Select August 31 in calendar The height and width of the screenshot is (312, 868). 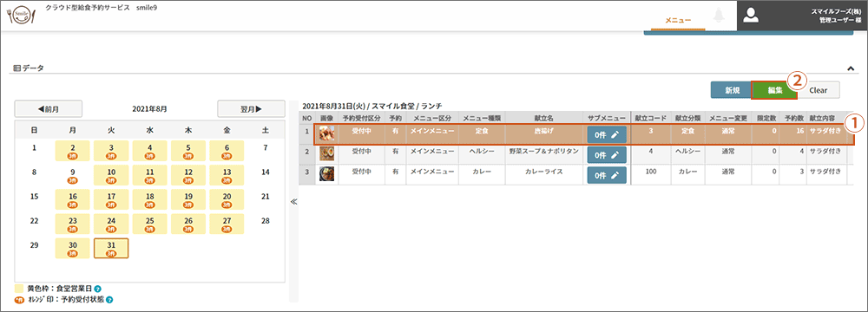pyautogui.click(x=111, y=249)
